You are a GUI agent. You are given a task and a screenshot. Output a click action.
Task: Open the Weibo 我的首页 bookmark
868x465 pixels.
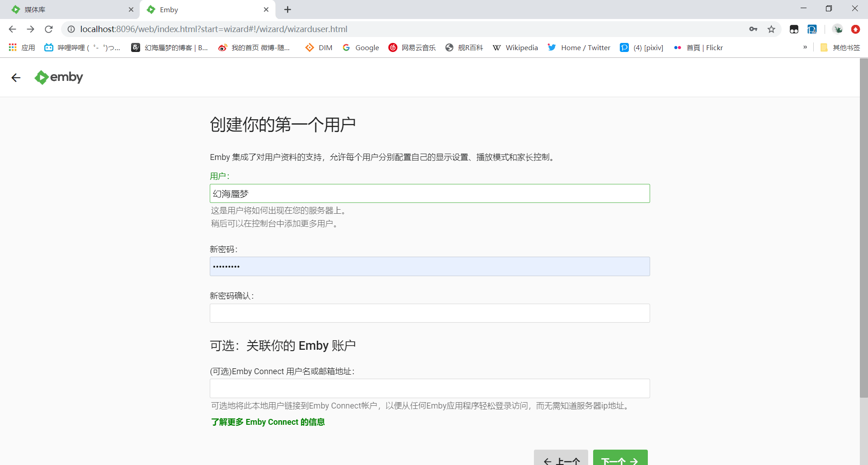(x=254, y=47)
